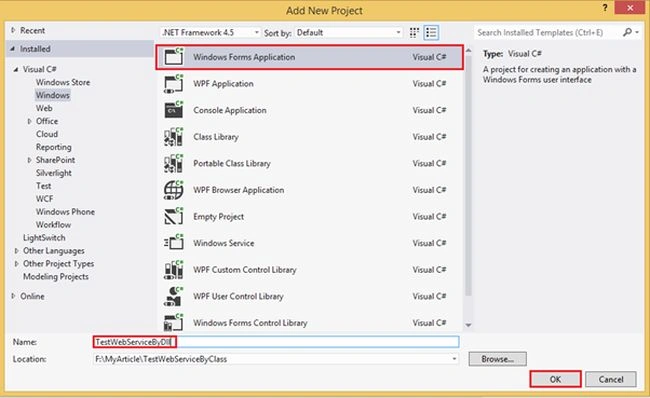Click the Cancel button
This screenshot has height=398, width=650.
(611, 379)
